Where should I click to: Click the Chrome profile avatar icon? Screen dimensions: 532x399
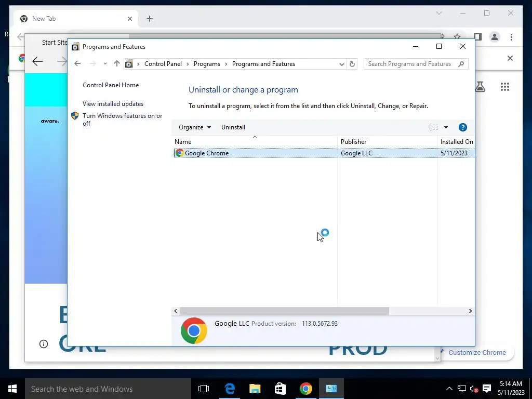tap(495, 37)
